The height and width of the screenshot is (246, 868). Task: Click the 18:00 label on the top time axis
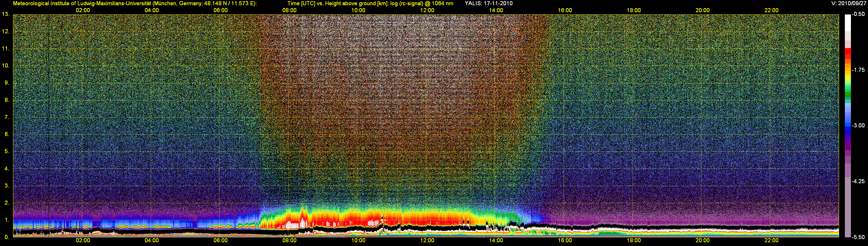click(634, 10)
